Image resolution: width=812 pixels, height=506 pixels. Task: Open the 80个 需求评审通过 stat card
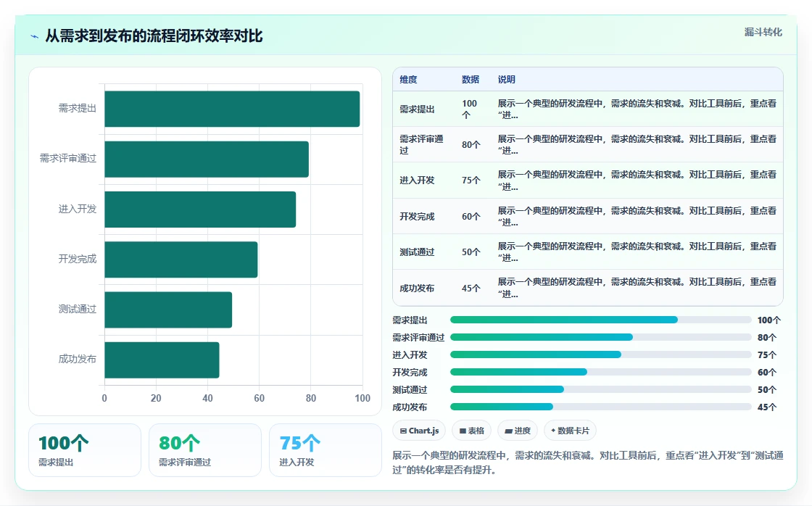pyautogui.click(x=205, y=450)
